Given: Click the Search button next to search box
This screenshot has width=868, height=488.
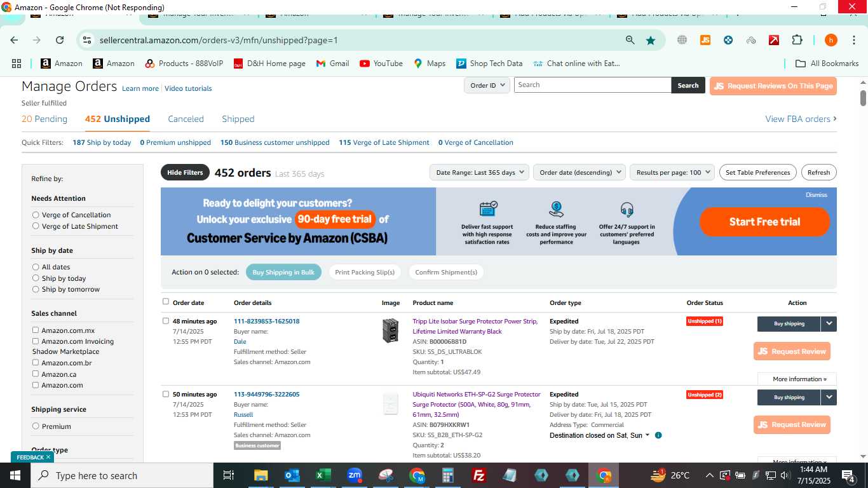Looking at the screenshot, I should 688,85.
